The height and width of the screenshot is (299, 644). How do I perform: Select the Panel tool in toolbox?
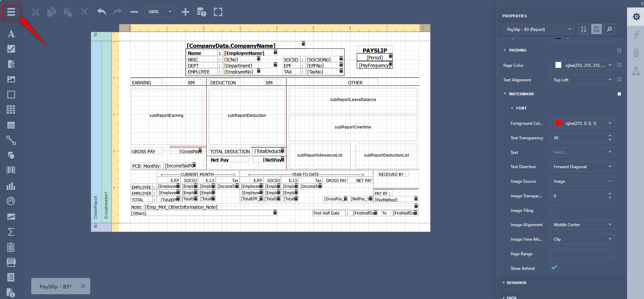pos(11,95)
